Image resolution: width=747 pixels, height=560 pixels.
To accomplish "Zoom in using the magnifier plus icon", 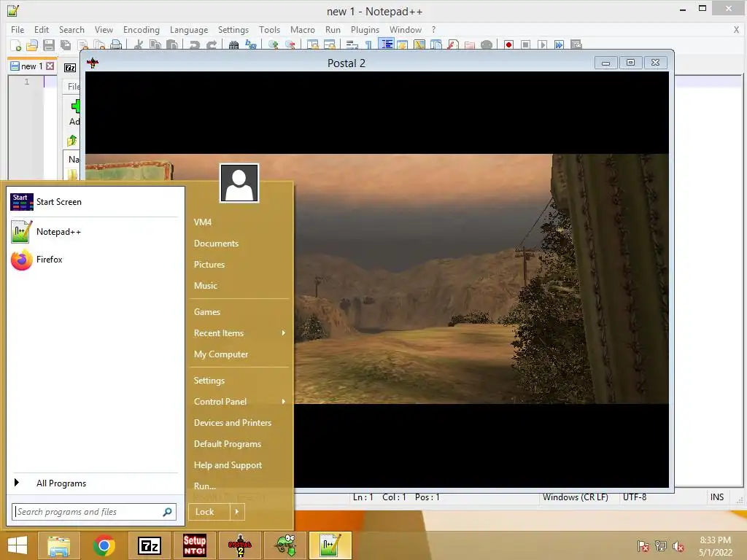I will [x=273, y=45].
